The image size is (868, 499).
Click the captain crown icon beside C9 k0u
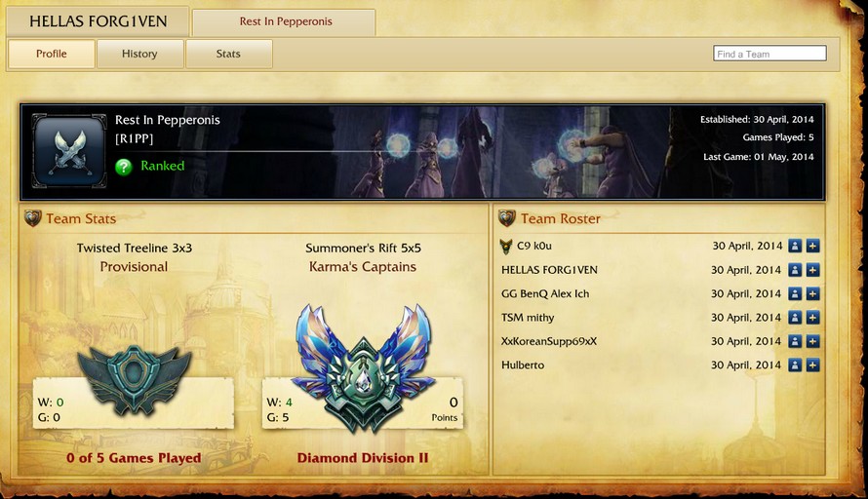(x=506, y=247)
